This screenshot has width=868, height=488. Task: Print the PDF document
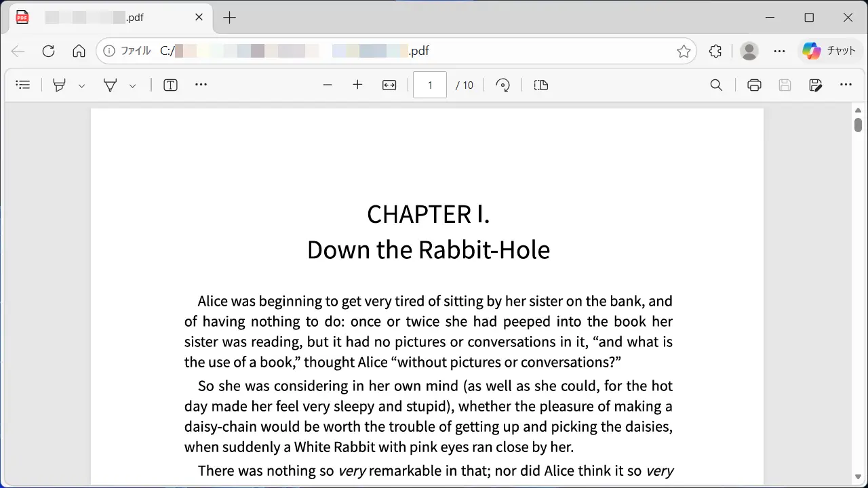[754, 85]
